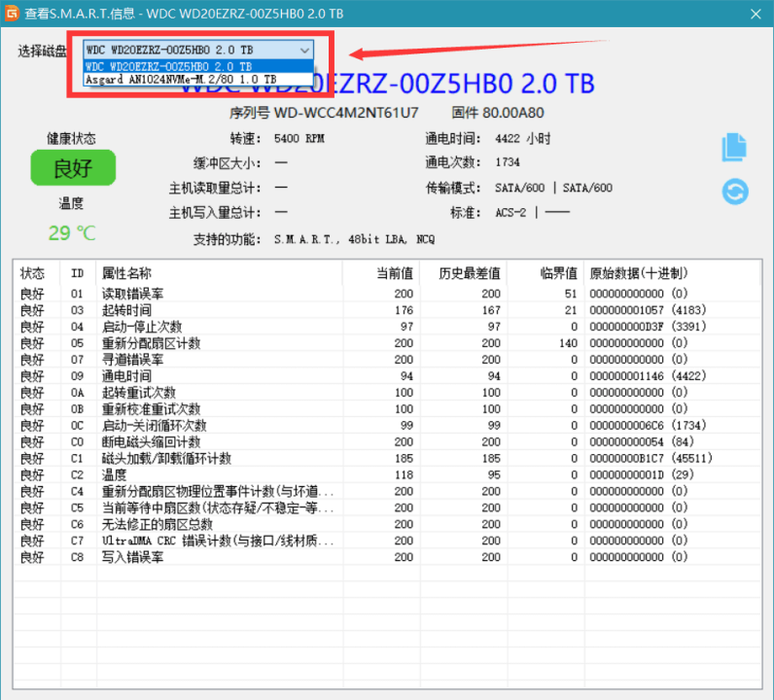The height and width of the screenshot is (700, 774).
Task: Click the refresh icon
Action: click(x=735, y=192)
